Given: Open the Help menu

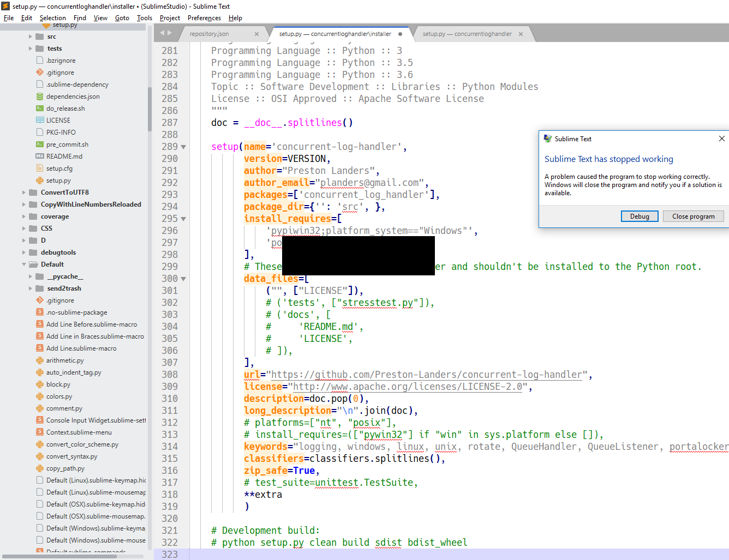Looking at the screenshot, I should (235, 18).
